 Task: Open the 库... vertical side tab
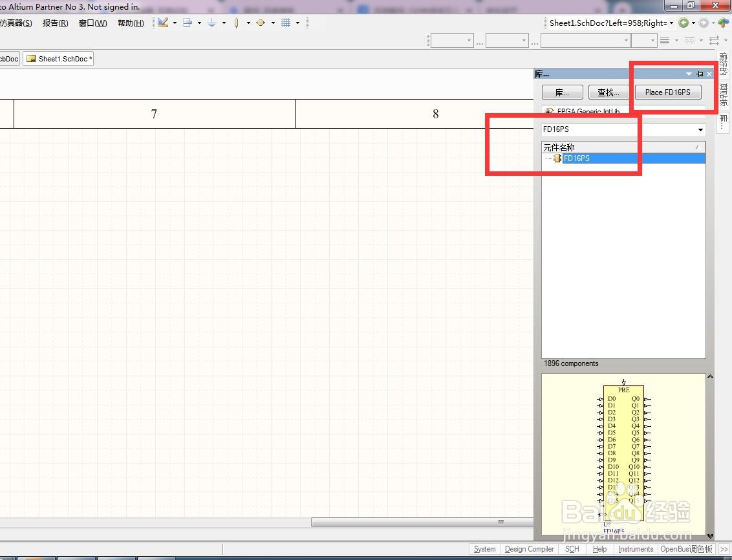click(723, 122)
